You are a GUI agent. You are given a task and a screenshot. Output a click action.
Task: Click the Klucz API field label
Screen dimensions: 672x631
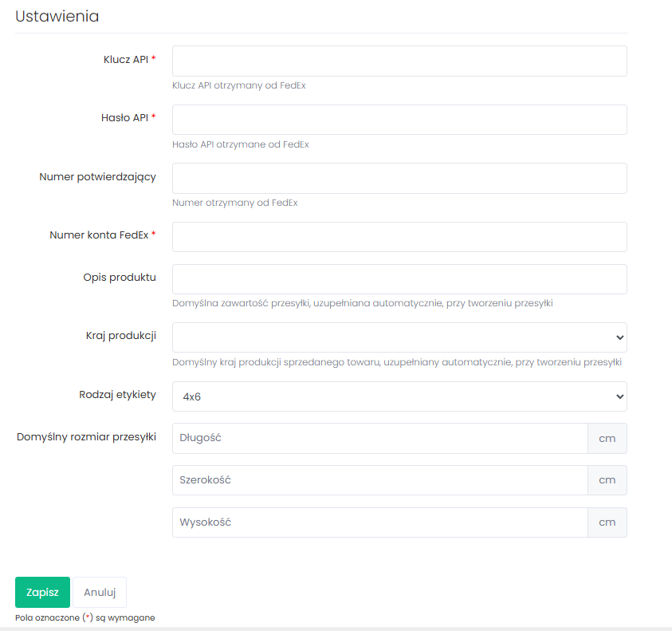(x=125, y=59)
